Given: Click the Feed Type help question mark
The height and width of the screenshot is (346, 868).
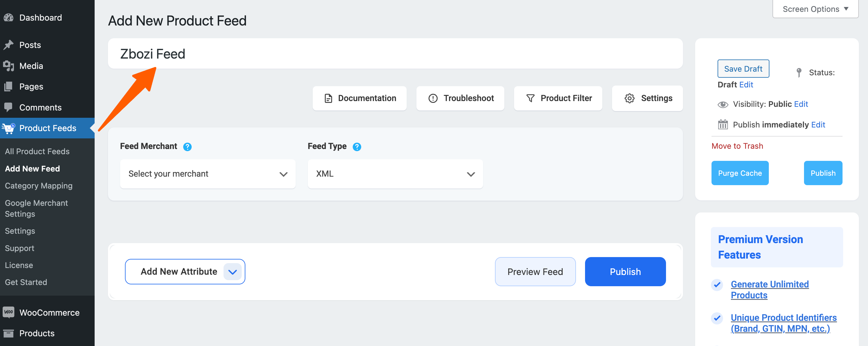Looking at the screenshot, I should 357,147.
